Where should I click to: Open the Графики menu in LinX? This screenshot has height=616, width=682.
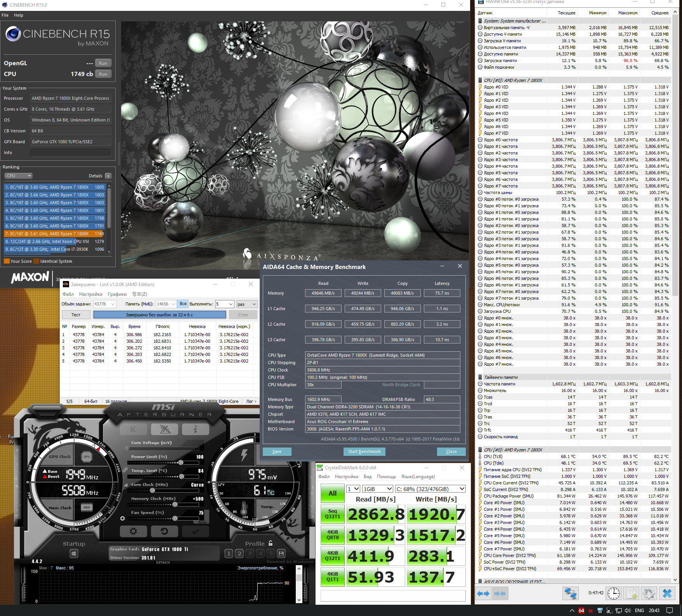pyautogui.click(x=117, y=294)
